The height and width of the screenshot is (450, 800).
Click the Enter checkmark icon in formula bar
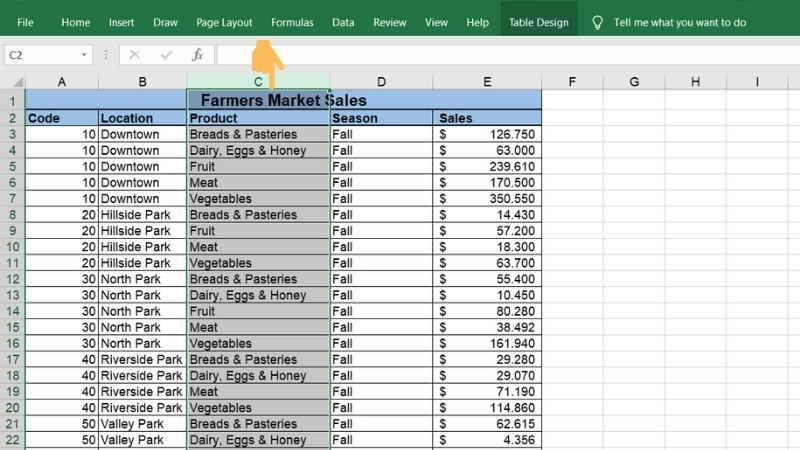coord(166,55)
